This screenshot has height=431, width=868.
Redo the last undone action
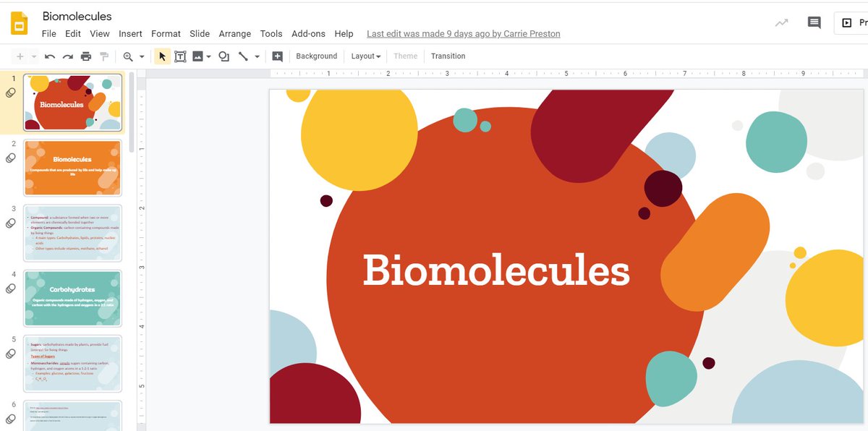click(x=68, y=56)
